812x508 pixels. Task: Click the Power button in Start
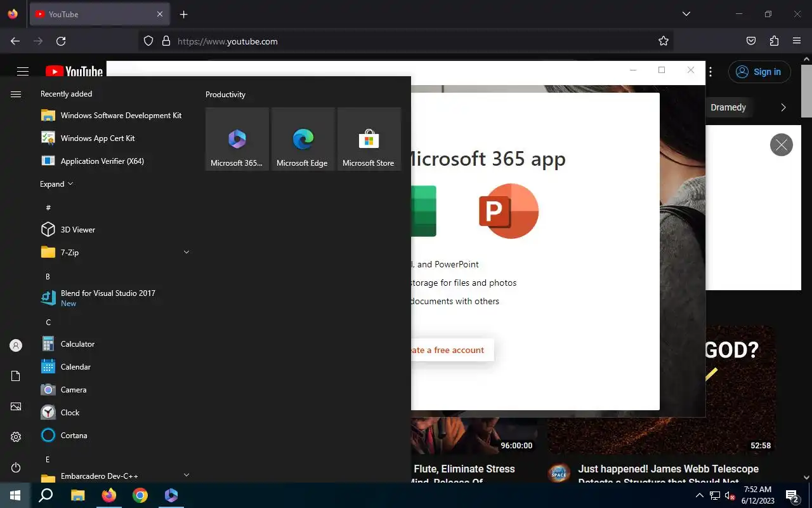[x=16, y=467]
